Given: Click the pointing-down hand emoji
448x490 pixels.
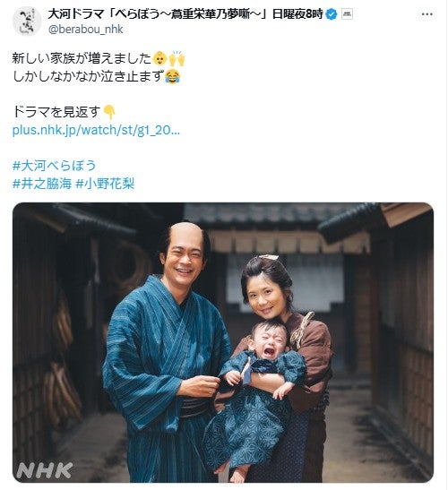Looking at the screenshot, I should 109,112.
